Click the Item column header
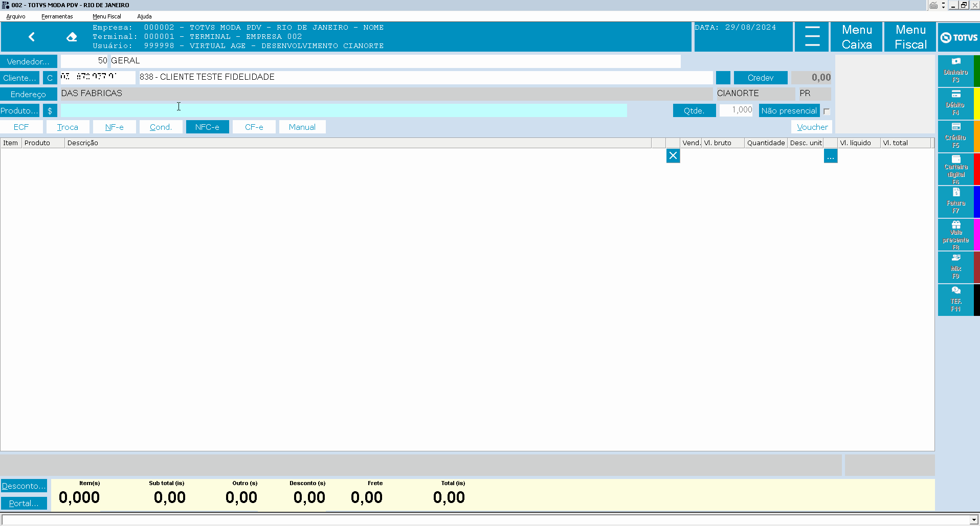The width and height of the screenshot is (980, 526). 11,143
